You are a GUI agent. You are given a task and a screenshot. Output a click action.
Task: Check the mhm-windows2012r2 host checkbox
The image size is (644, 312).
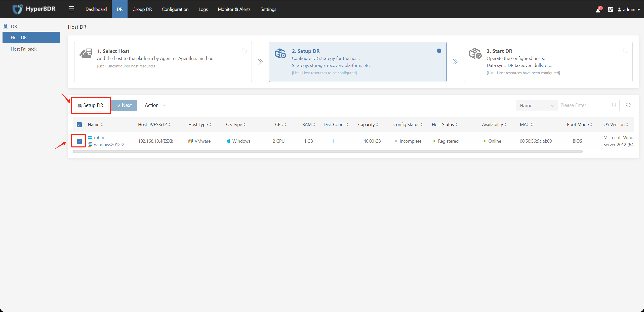click(x=79, y=141)
